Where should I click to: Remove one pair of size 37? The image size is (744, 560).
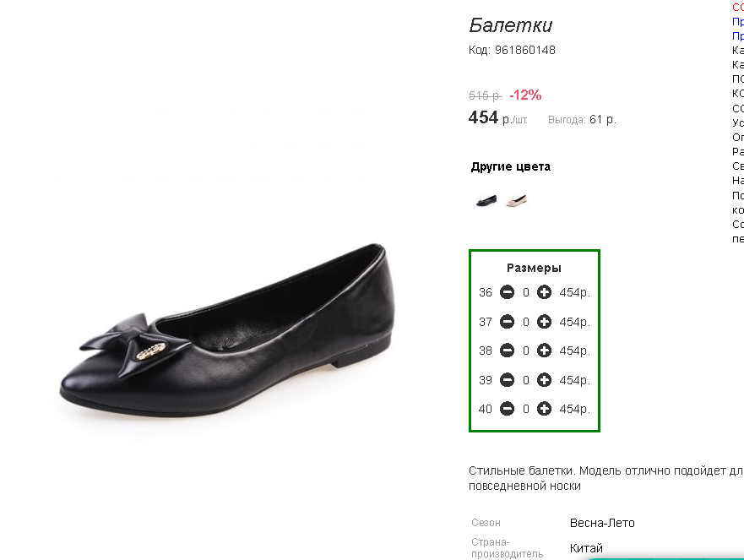507,322
